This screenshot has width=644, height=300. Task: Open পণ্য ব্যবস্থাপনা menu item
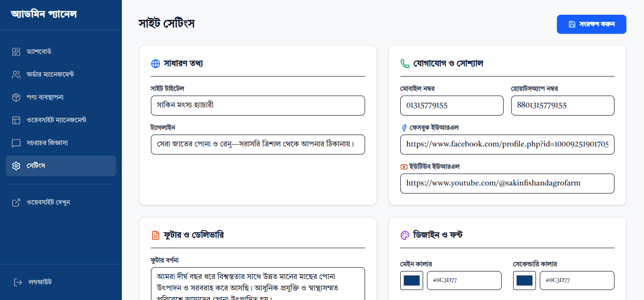45,97
